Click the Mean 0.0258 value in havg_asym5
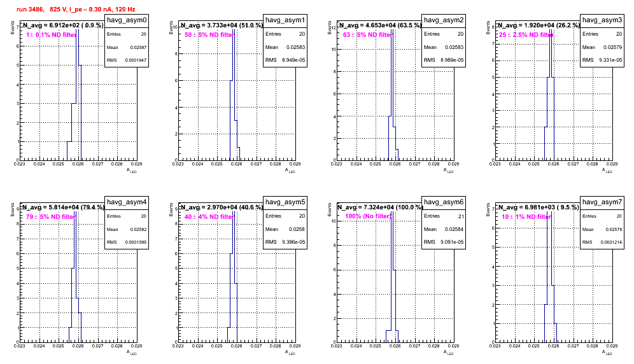The height and width of the screenshot is (364, 634). [x=297, y=229]
